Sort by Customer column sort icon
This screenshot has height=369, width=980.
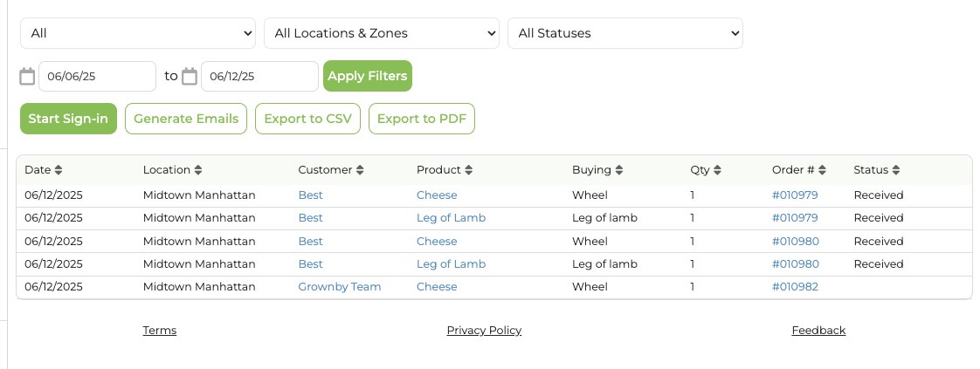(x=359, y=170)
